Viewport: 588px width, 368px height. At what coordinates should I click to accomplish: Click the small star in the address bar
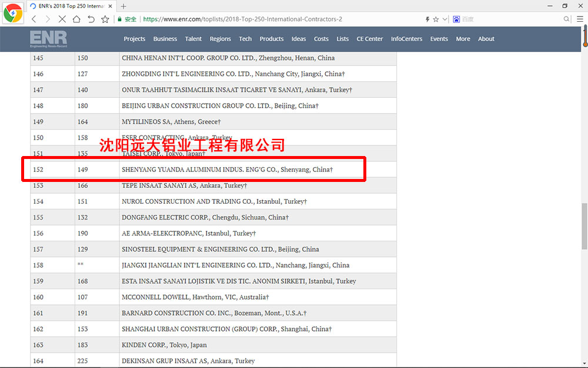click(436, 19)
